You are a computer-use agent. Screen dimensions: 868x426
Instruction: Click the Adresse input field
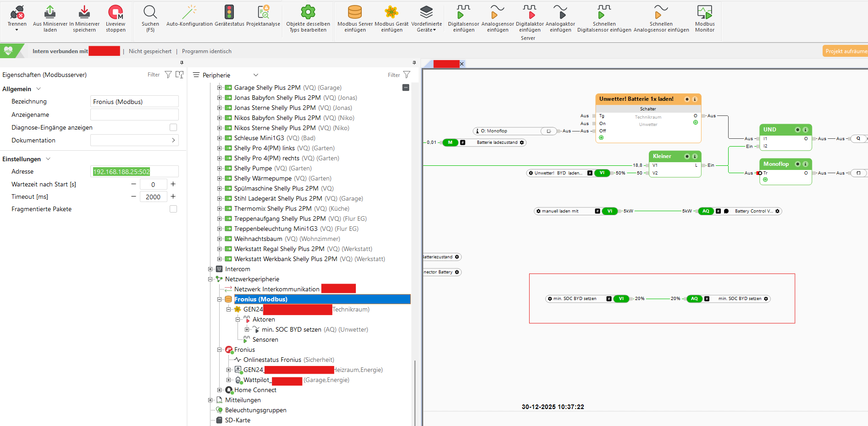pyautogui.click(x=134, y=172)
